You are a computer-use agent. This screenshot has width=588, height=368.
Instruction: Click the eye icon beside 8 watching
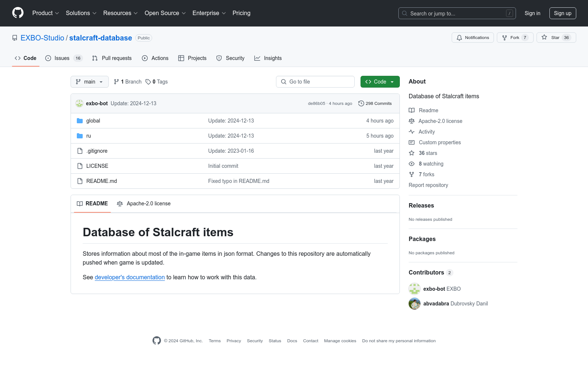pyautogui.click(x=412, y=164)
